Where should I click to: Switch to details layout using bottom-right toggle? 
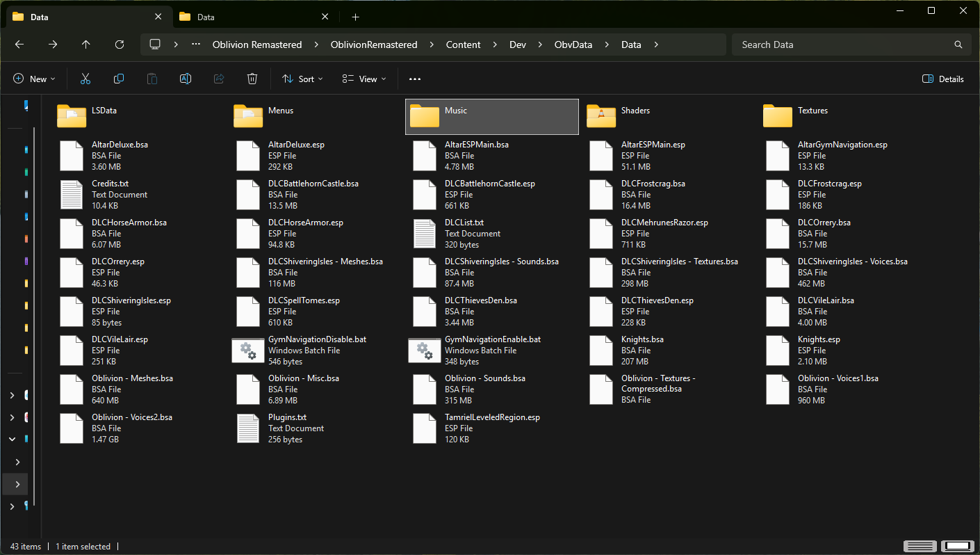point(920,546)
